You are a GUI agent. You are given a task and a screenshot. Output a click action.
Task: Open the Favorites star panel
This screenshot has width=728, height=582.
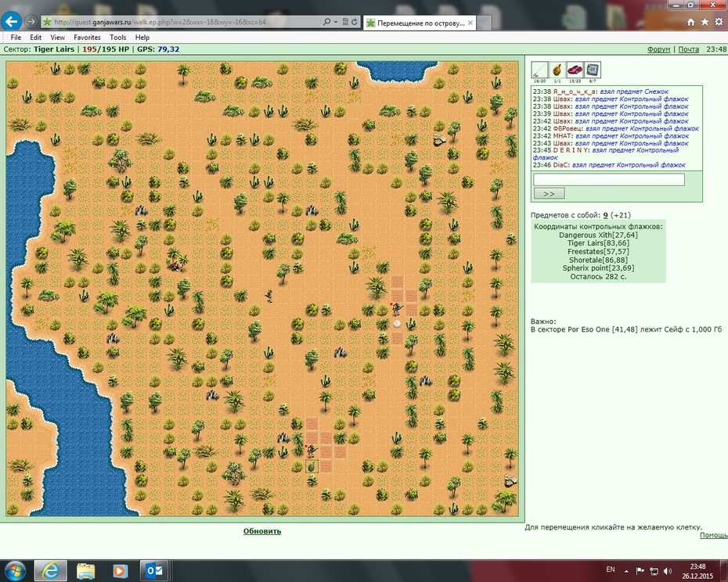[705, 22]
